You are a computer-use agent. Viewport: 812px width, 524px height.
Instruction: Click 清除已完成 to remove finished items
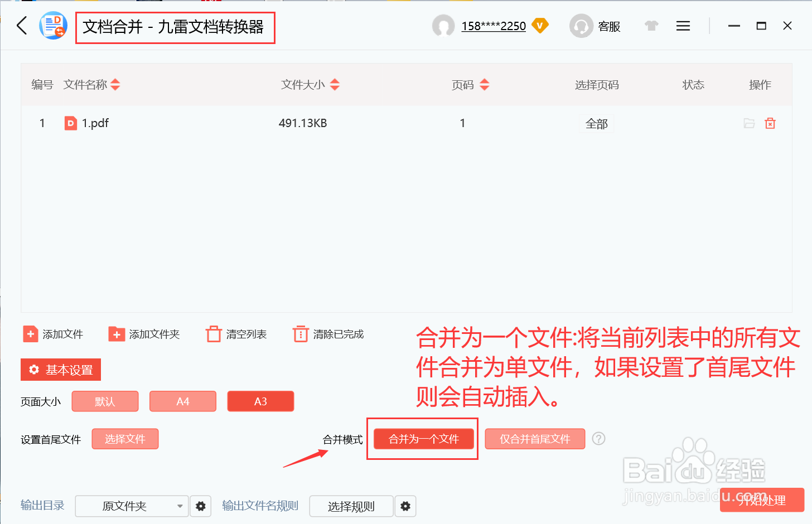click(328, 334)
